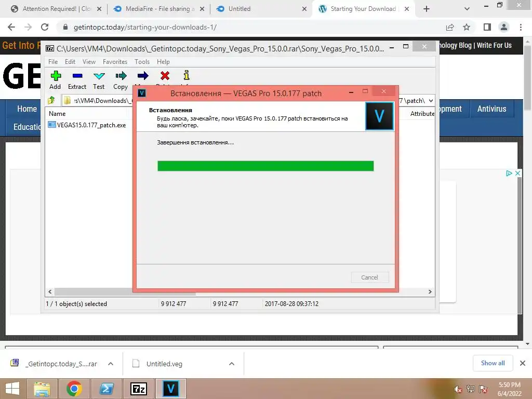Click Technology Blog link on website header

455,45
